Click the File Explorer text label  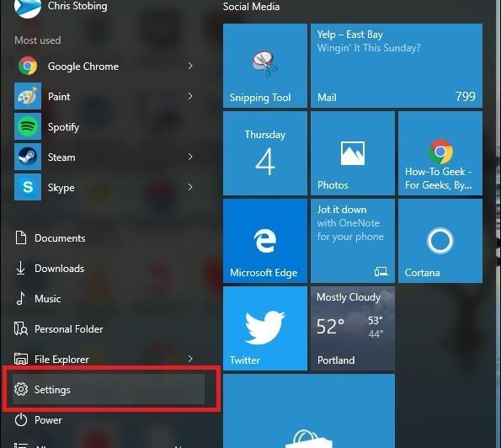(61, 360)
